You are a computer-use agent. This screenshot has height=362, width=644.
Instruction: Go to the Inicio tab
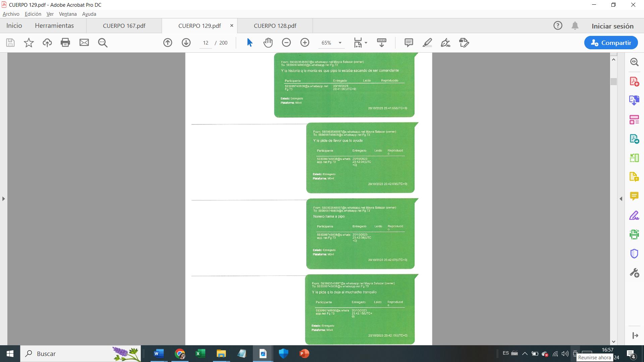[x=14, y=26]
